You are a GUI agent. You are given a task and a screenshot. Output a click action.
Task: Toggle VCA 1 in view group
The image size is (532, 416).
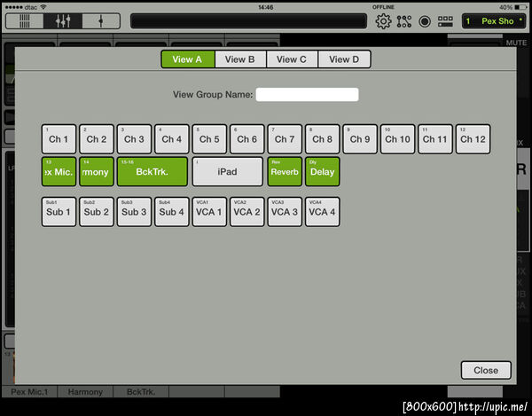tap(209, 212)
